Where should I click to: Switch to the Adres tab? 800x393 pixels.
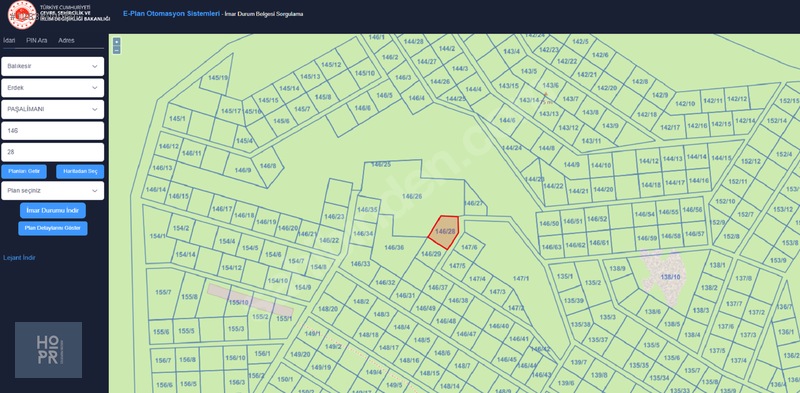pyautogui.click(x=66, y=40)
